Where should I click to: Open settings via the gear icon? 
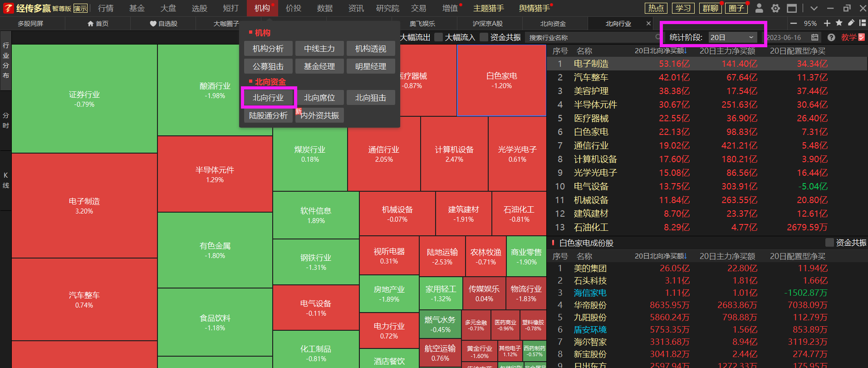tap(775, 8)
